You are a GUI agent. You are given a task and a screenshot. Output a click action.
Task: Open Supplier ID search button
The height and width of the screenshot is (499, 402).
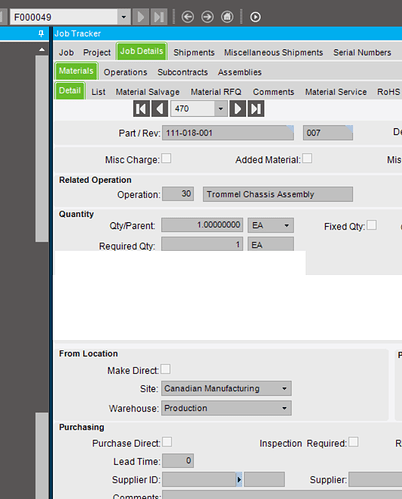point(239,480)
